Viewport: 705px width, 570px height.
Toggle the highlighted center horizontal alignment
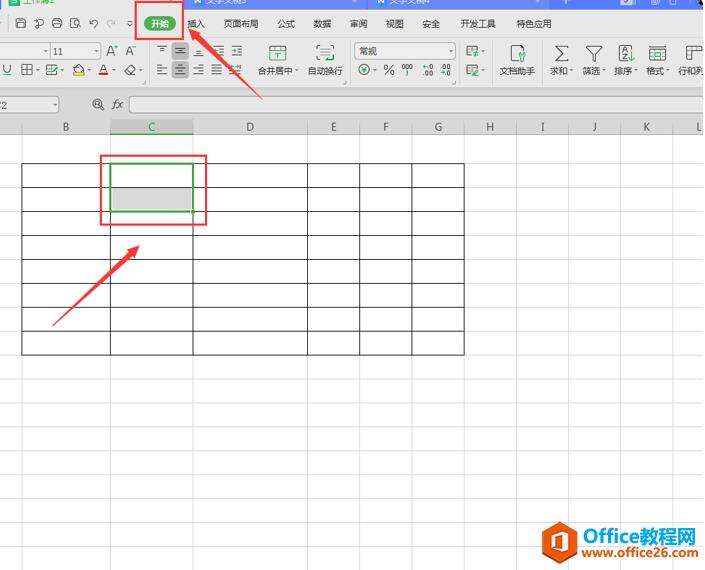click(180, 70)
